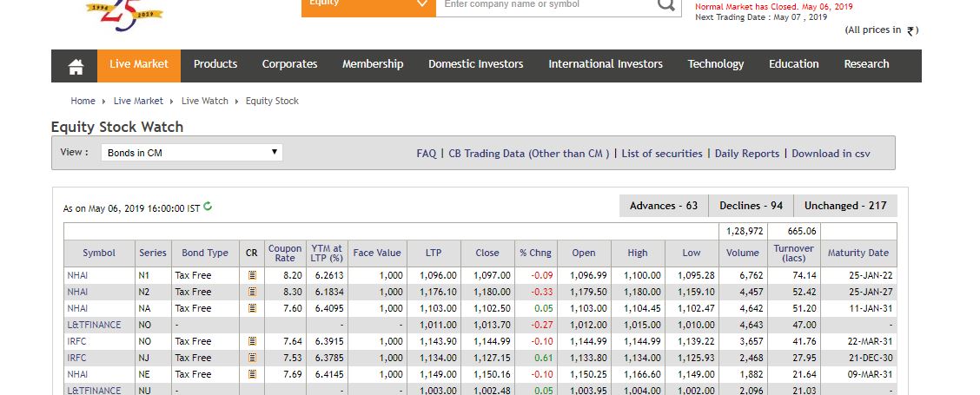Screen dimensions: 980x395
Task: Sort by YTM at LTP (%) column header
Action: pos(327,253)
